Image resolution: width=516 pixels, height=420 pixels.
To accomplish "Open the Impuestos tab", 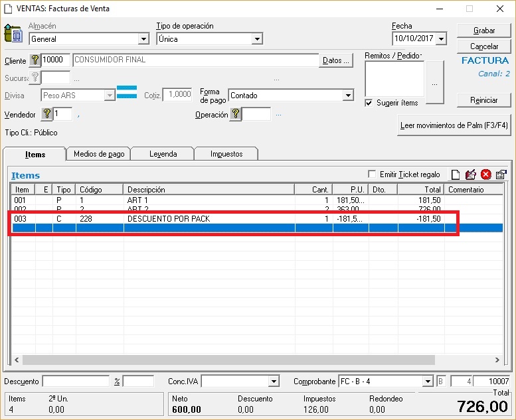I will coord(226,154).
